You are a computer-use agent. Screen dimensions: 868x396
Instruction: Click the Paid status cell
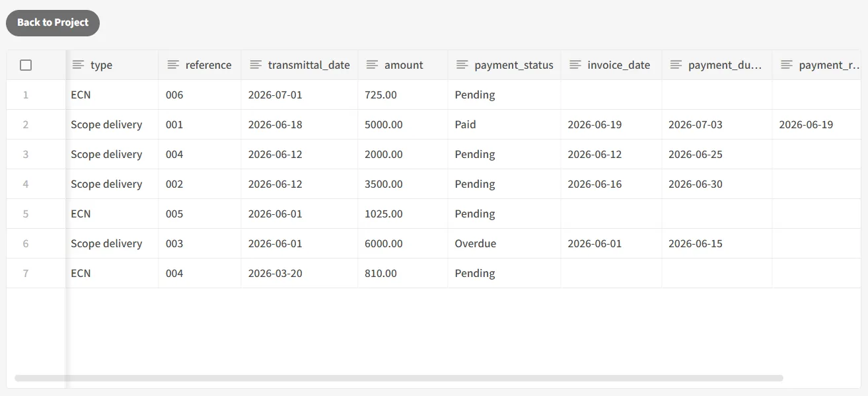(x=505, y=124)
